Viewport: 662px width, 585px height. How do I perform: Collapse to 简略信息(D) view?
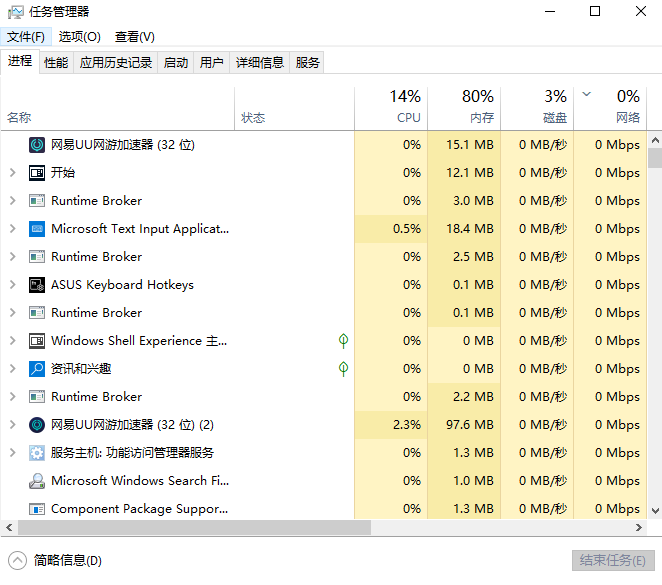click(x=55, y=561)
